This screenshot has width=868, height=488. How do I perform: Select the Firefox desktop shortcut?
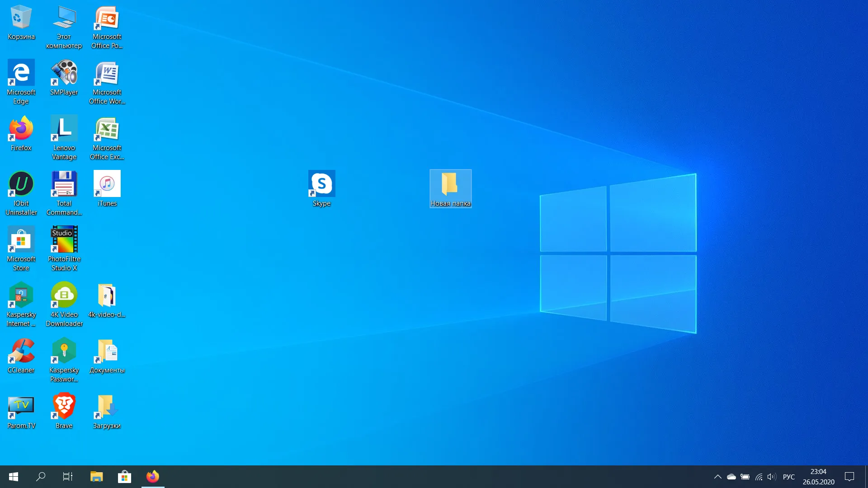click(21, 133)
